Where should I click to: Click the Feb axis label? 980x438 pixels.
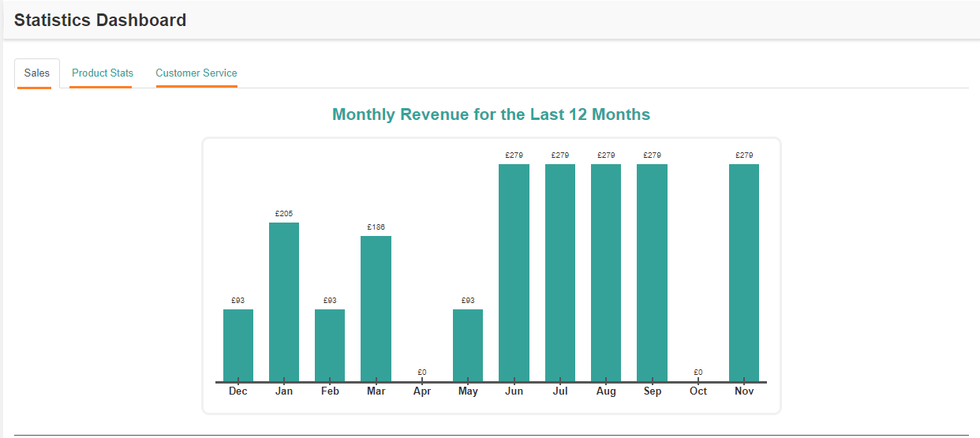pyautogui.click(x=330, y=391)
